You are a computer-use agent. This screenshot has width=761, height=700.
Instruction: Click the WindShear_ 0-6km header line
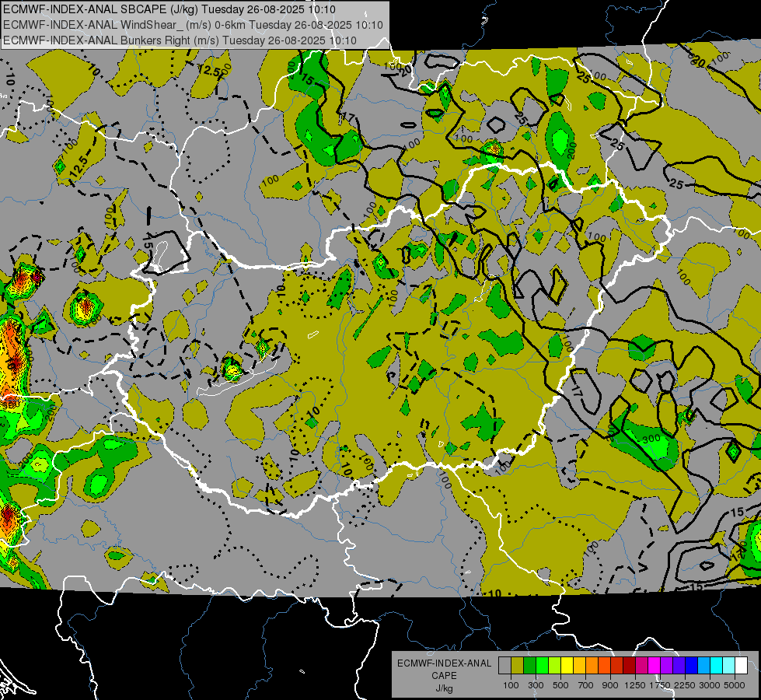[x=193, y=25]
